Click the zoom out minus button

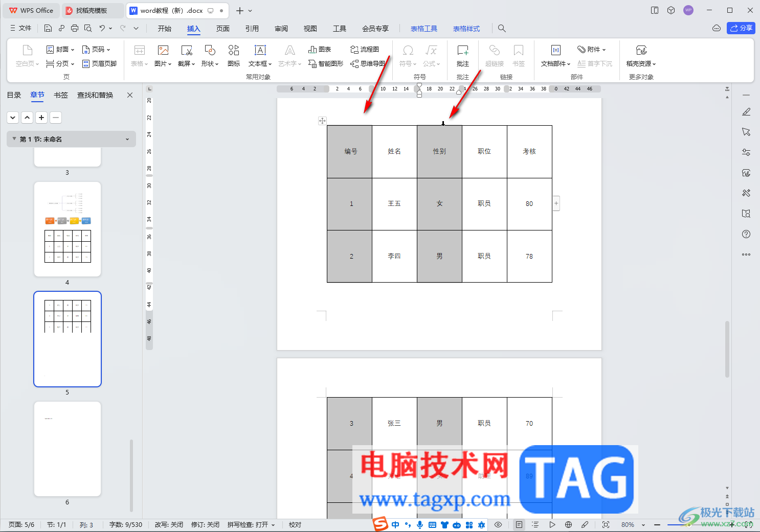[657, 525]
